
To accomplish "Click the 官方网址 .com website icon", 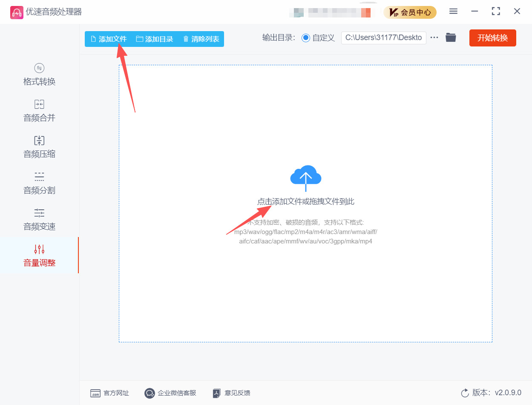I will pyautogui.click(x=95, y=393).
